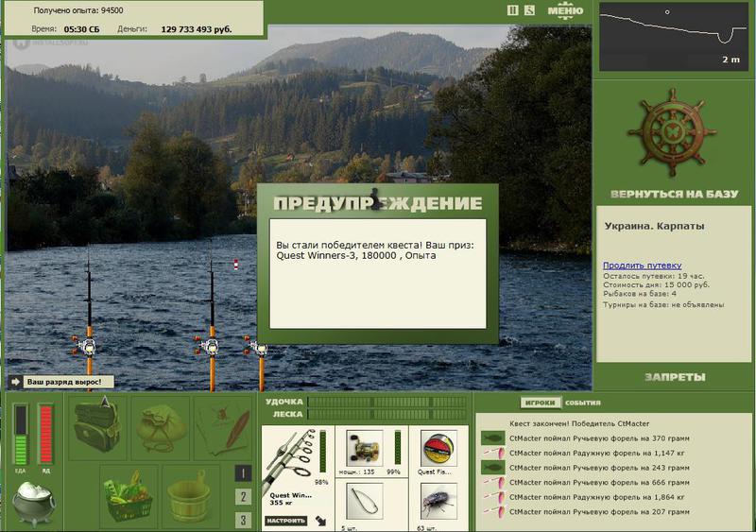Open the food basket icon

[129, 497]
